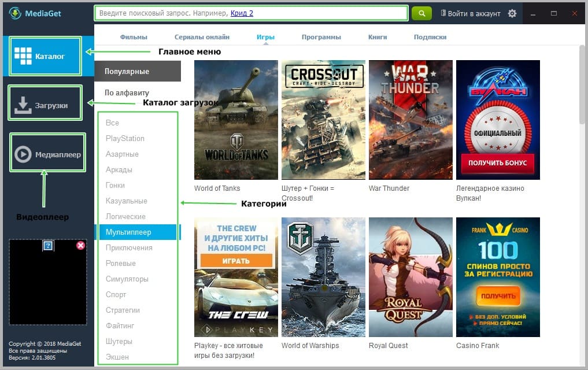Open the Подписки tab
Image resolution: width=588 pixels, height=370 pixels.
[430, 37]
